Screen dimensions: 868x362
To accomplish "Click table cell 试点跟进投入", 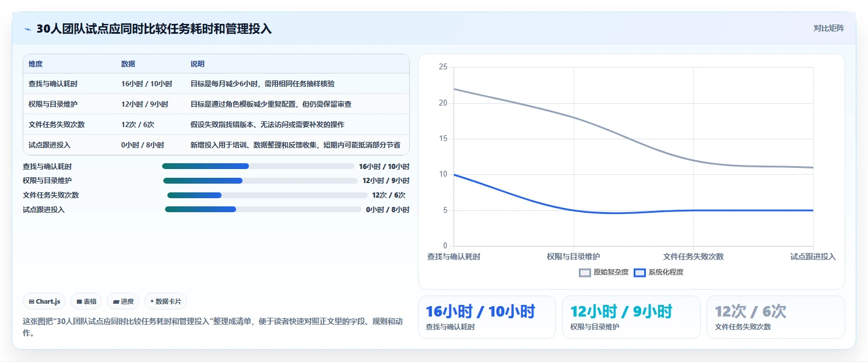I will click(x=50, y=145).
